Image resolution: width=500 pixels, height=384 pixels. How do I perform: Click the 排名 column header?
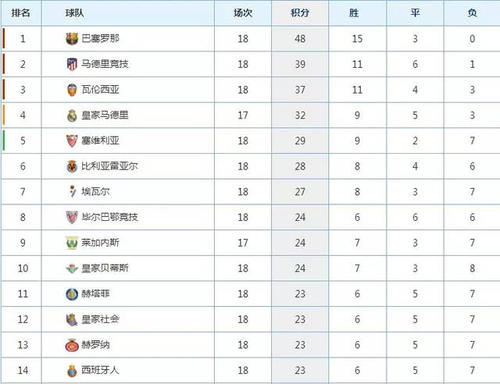tap(21, 13)
